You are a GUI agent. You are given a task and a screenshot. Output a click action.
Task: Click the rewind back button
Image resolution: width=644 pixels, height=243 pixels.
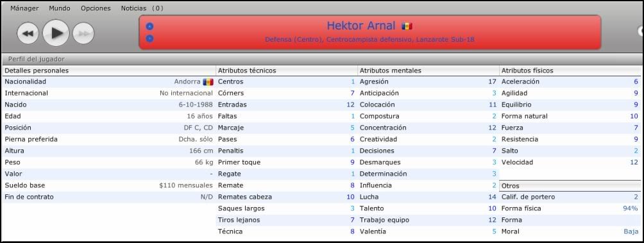[x=28, y=33]
